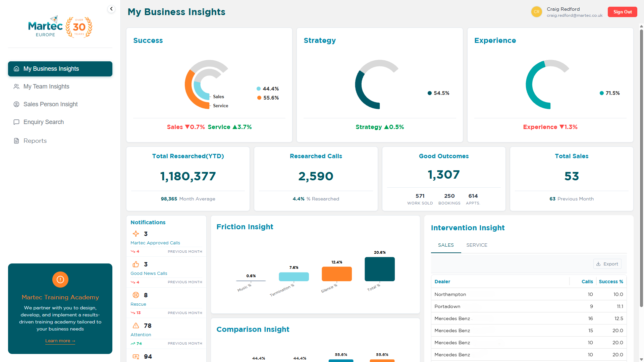Open the Learn more link
The width and height of the screenshot is (644, 362).
pos(60,341)
